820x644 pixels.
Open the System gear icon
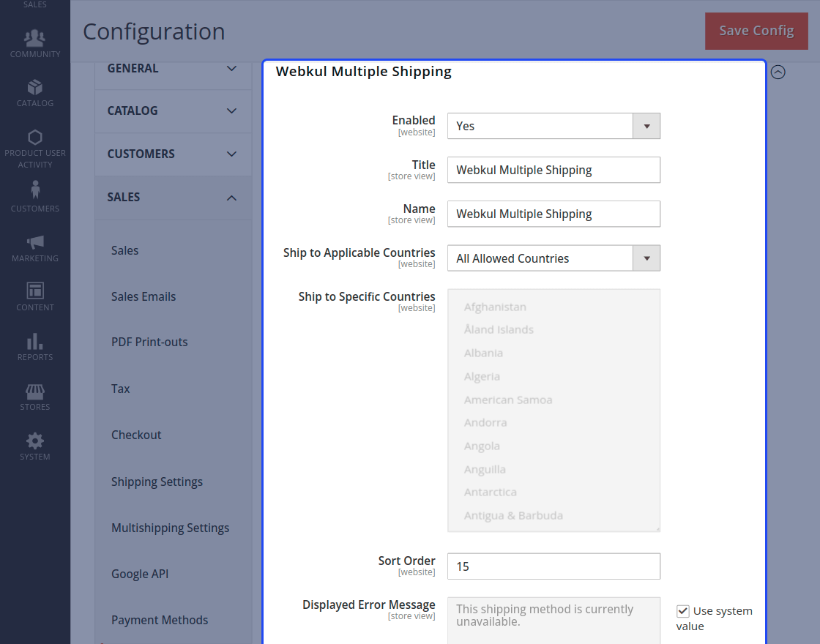35,441
